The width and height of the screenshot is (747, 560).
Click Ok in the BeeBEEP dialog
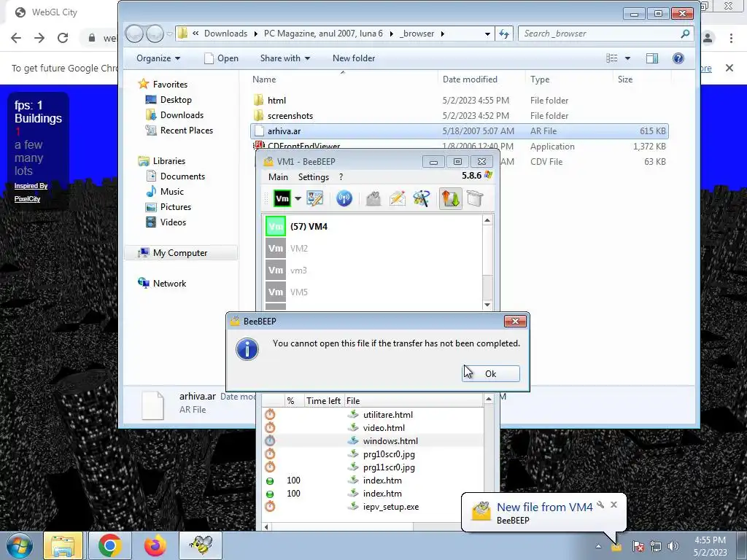[x=491, y=374]
